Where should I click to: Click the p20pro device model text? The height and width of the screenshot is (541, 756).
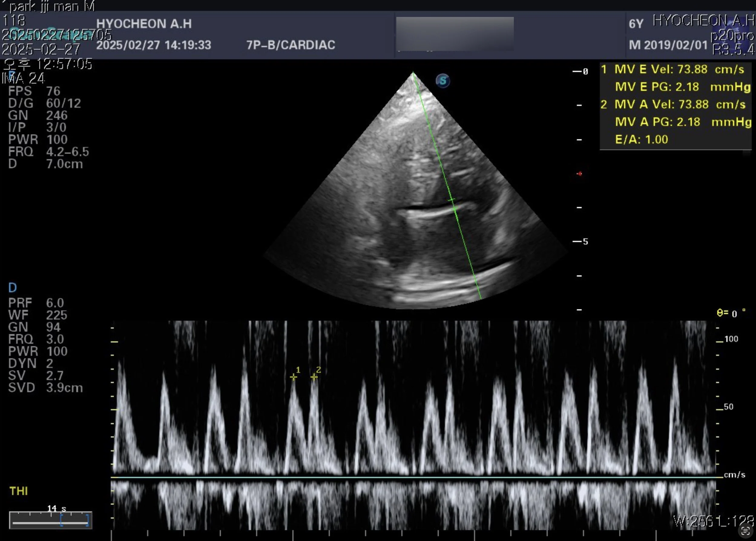click(732, 36)
